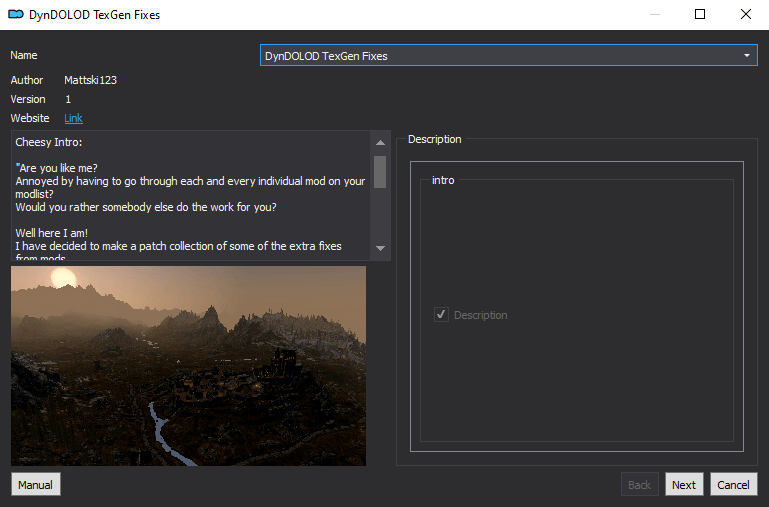Click scroll down arrow of description text
Screen dimensions: 769x507
[x=380, y=248]
